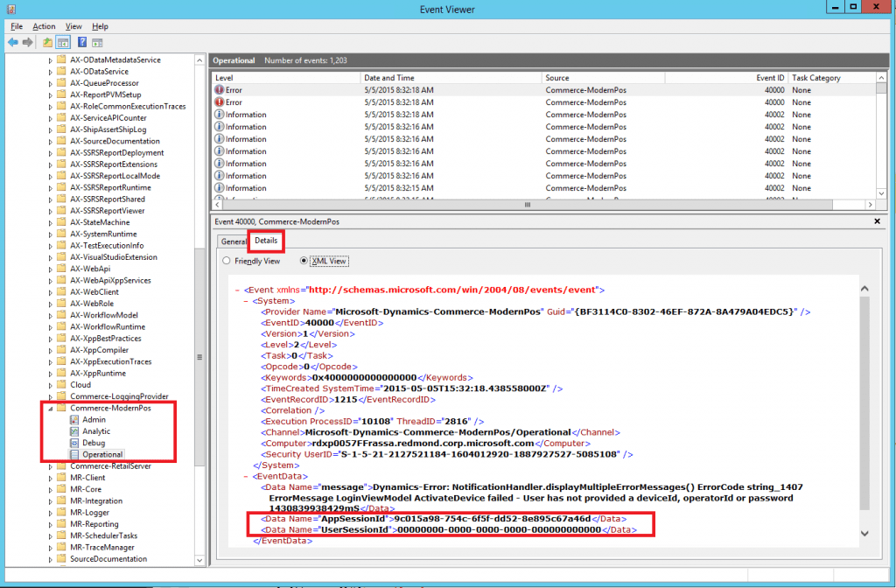This screenshot has height=588, width=896.
Task: Expand the MR-Client tree node
Action: tap(50, 479)
